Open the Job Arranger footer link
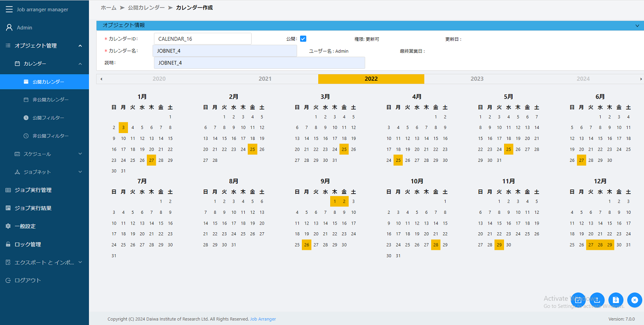This screenshot has height=325, width=644. pos(263,319)
